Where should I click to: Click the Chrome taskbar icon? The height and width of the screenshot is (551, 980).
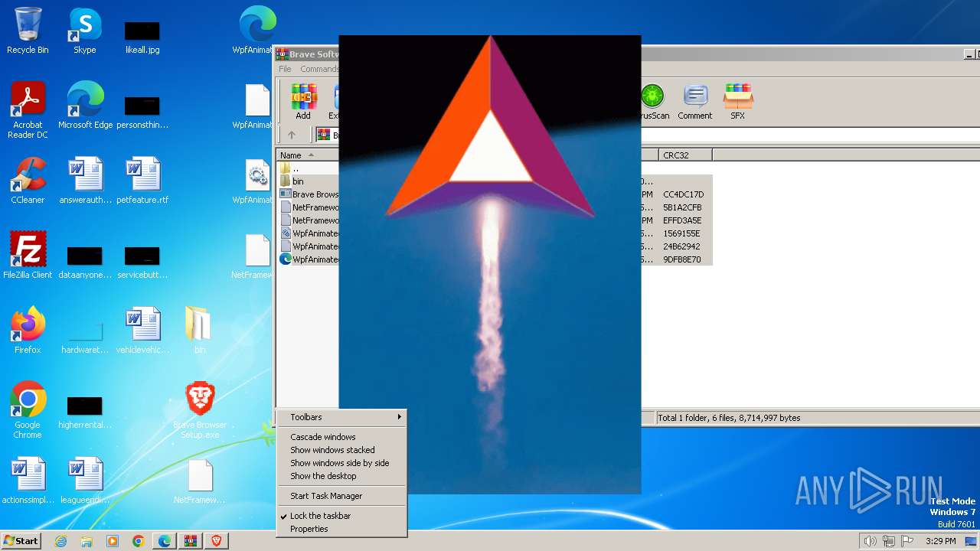tap(139, 541)
